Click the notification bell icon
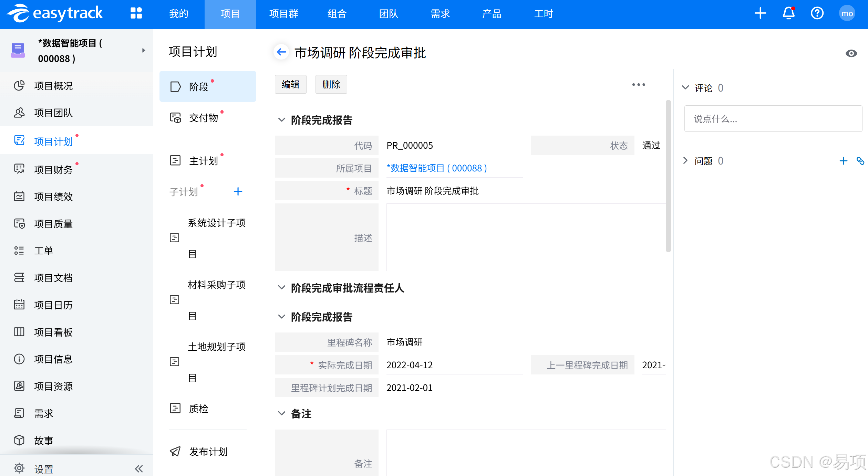The width and height of the screenshot is (868, 476). pos(788,14)
